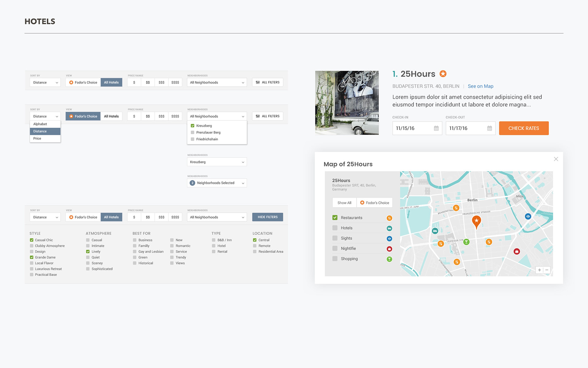This screenshot has height=368, width=588.
Task: Collapse the expanded All Neighborhoods dropdown
Action: pos(217,116)
